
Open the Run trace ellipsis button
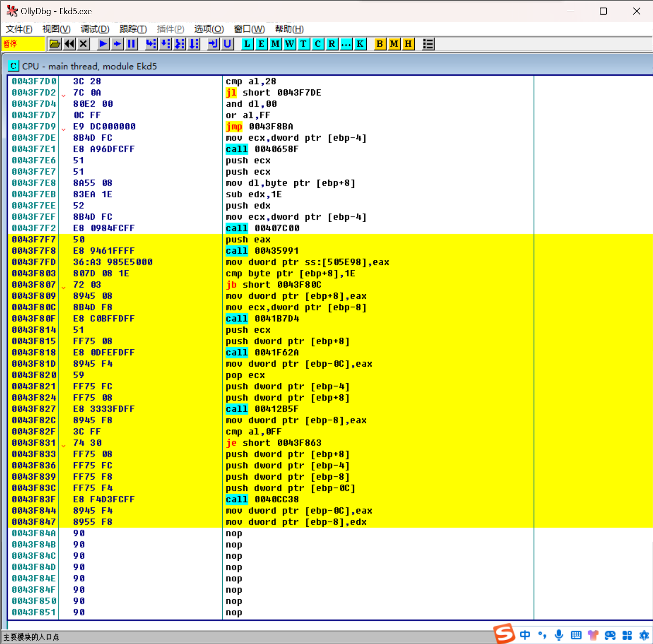point(346,44)
